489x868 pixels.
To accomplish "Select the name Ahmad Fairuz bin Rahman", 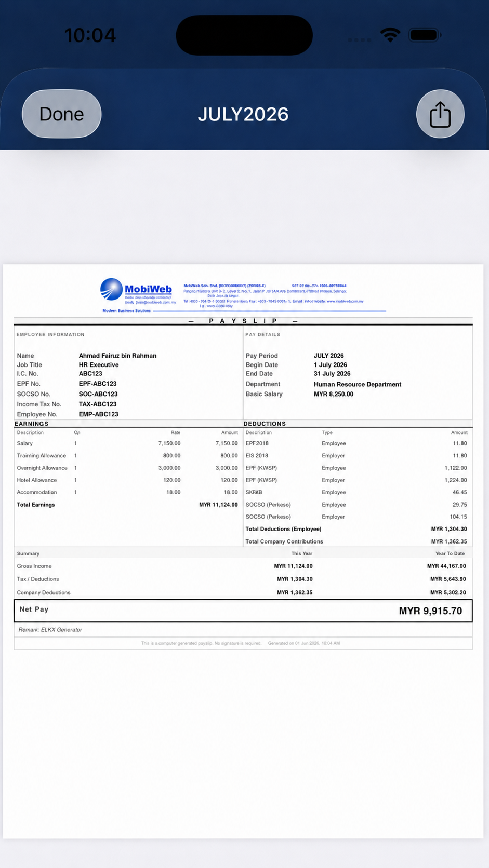I will pyautogui.click(x=117, y=356).
